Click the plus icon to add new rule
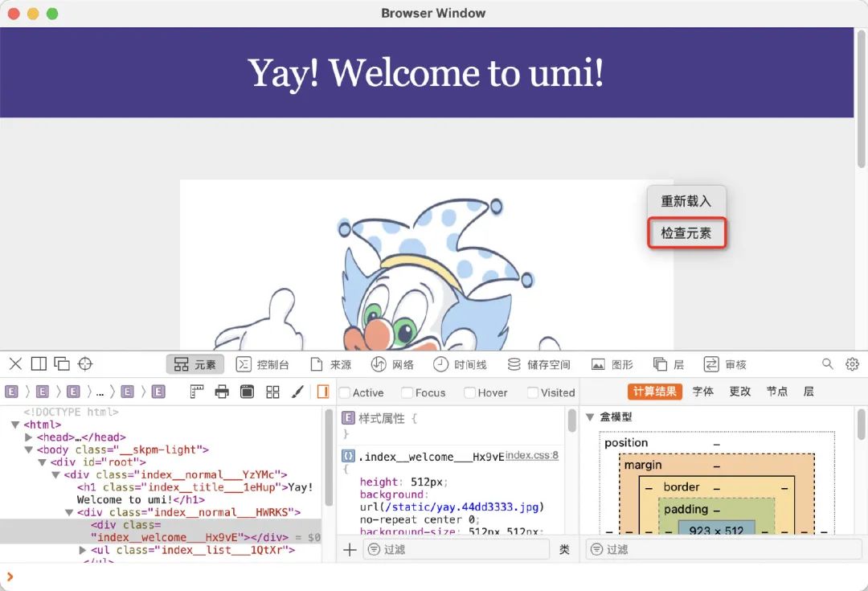 (x=350, y=549)
